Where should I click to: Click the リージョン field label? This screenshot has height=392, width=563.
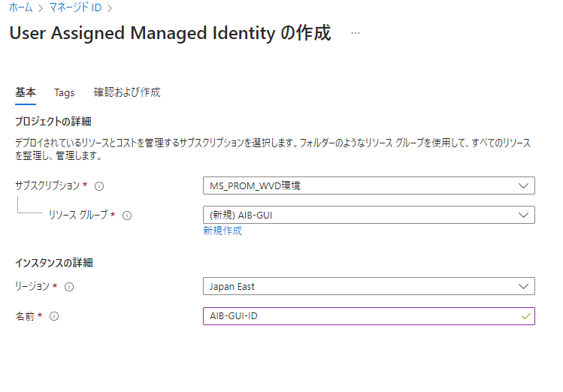click(32, 286)
